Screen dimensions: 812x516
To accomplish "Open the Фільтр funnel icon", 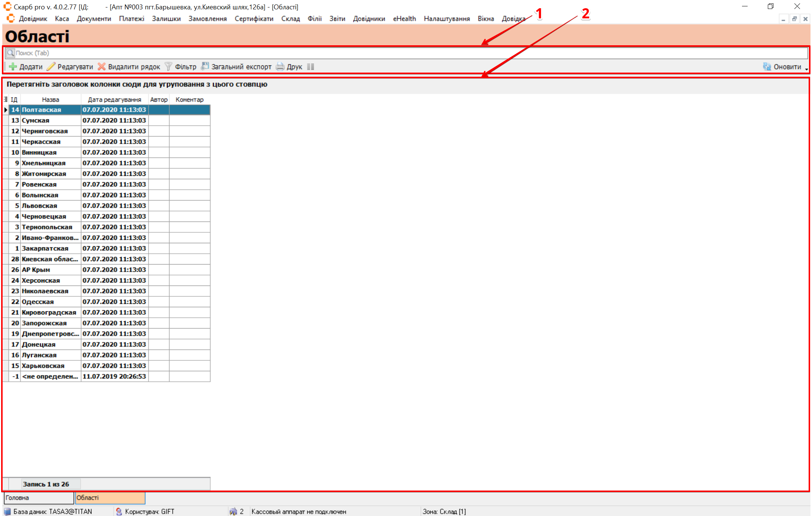I will tap(168, 67).
